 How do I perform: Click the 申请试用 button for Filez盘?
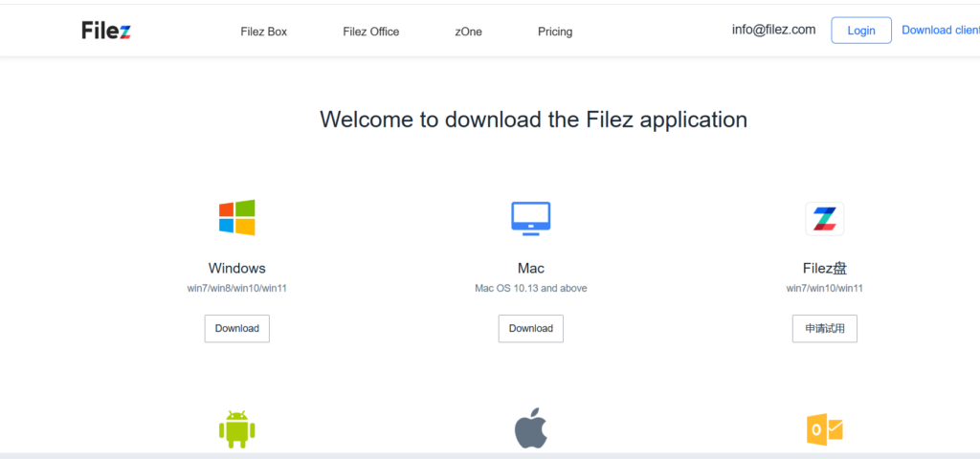pyautogui.click(x=824, y=328)
